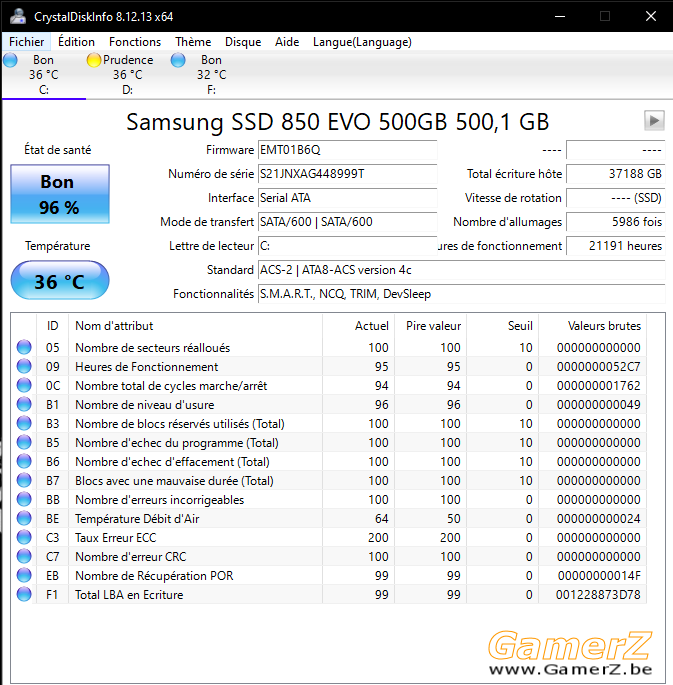The height and width of the screenshot is (685, 673).
Task: Click yellow caution orb of drive D:
Action: (x=94, y=60)
